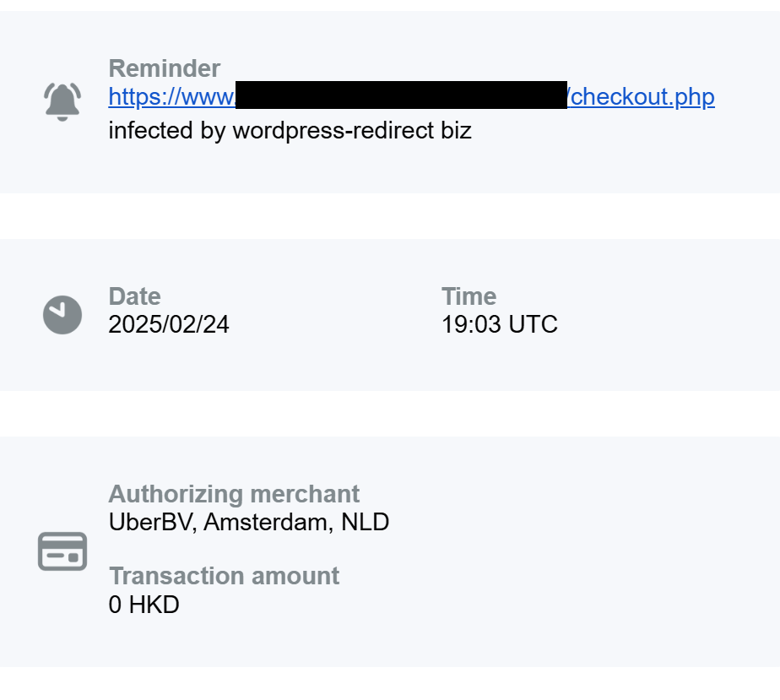Click the merchant name UberBV
This screenshot has width=780, height=700.
tap(153, 522)
